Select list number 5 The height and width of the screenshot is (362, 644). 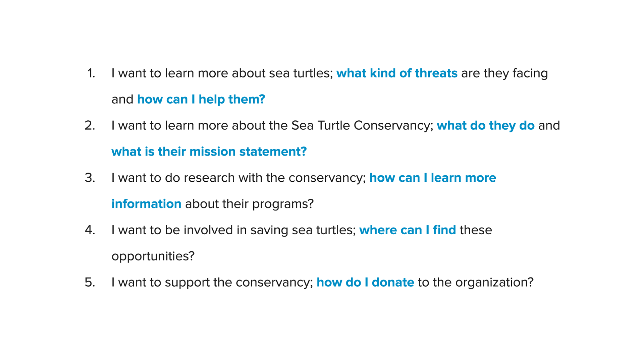(90, 283)
